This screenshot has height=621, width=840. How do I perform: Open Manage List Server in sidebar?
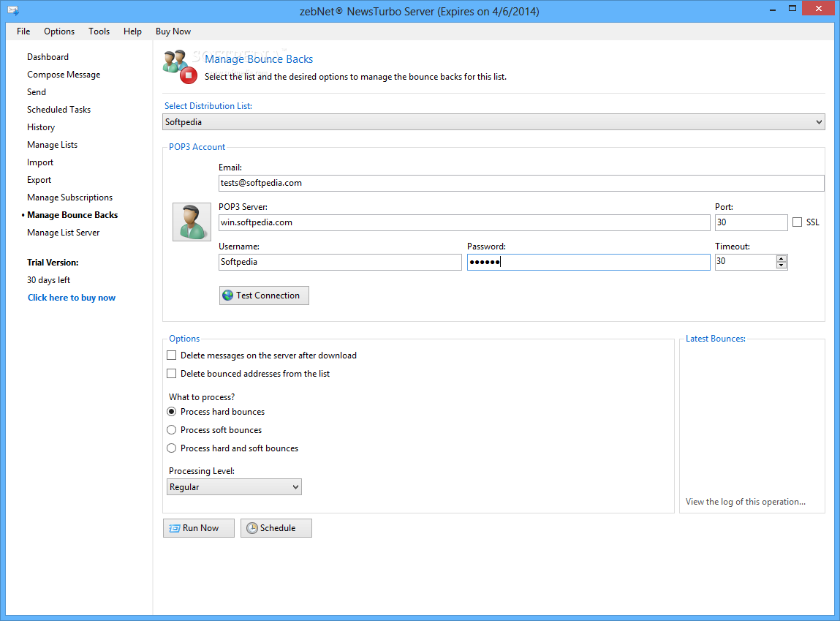click(x=63, y=233)
